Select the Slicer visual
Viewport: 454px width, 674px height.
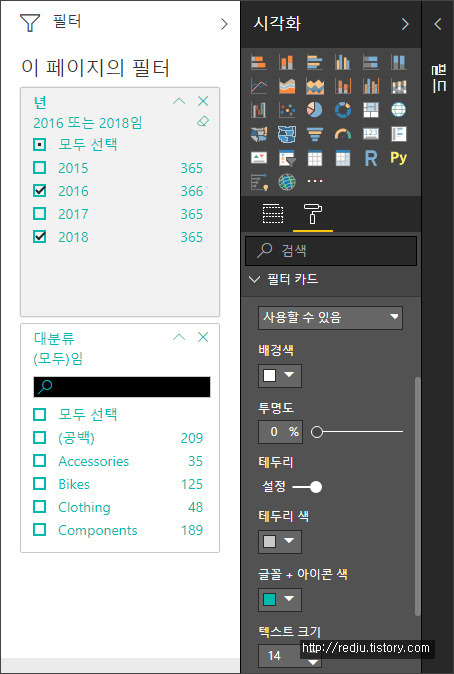tap(286, 158)
